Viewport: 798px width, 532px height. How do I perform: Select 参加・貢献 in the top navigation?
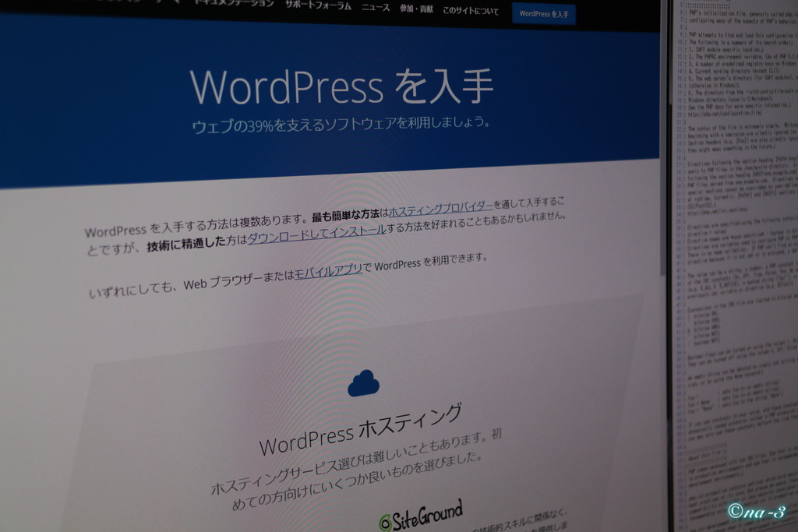(x=416, y=9)
